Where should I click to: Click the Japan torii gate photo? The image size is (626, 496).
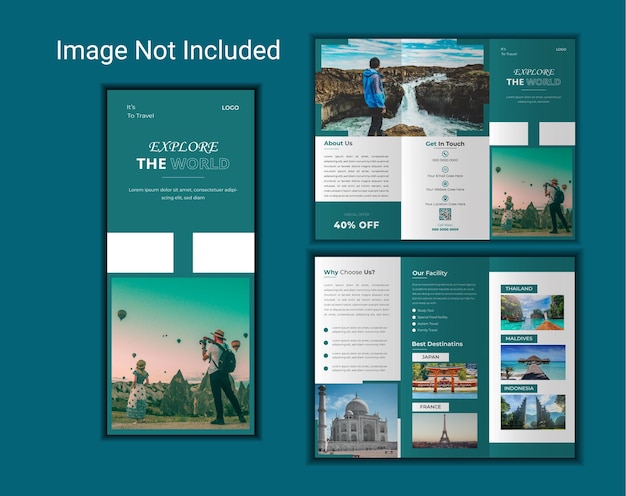pos(445,381)
